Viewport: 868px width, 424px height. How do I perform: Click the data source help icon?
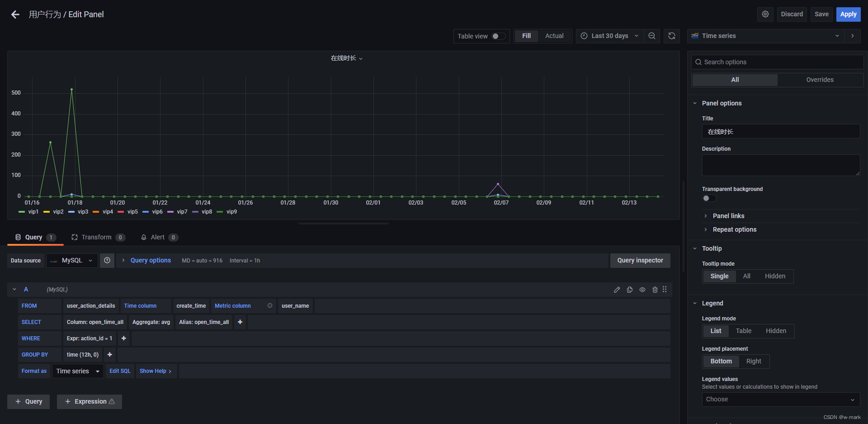[107, 260]
